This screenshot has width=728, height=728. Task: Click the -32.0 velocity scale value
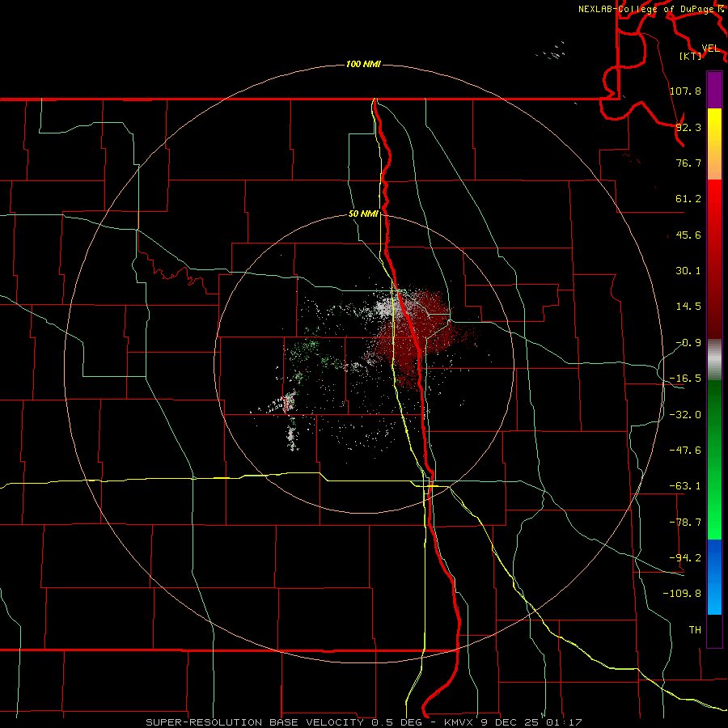(685, 415)
